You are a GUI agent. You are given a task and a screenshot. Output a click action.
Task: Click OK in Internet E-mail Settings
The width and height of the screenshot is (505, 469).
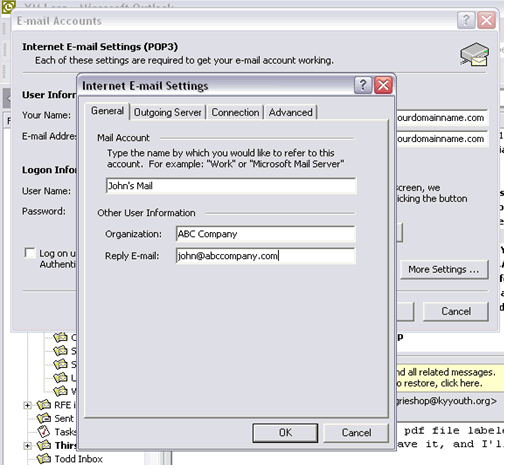285,433
